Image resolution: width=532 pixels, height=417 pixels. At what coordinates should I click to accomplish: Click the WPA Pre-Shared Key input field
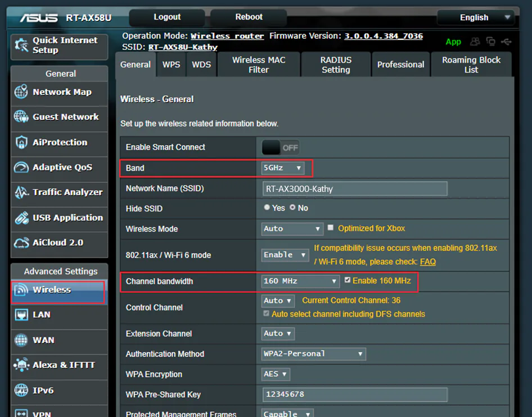(355, 394)
